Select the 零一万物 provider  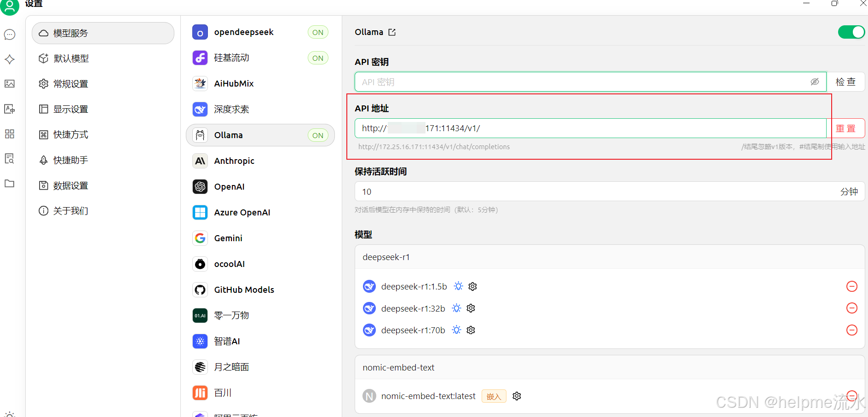pyautogui.click(x=260, y=316)
